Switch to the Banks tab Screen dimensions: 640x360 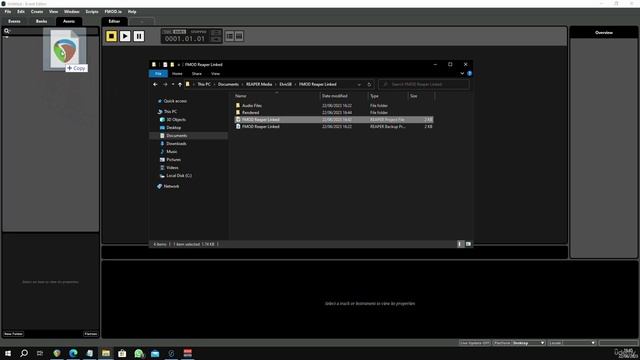pos(41,21)
